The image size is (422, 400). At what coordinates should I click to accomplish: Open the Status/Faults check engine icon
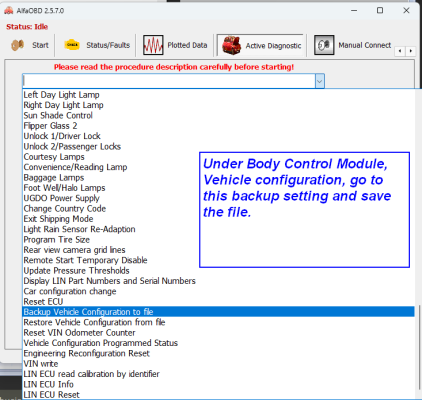coord(72,45)
